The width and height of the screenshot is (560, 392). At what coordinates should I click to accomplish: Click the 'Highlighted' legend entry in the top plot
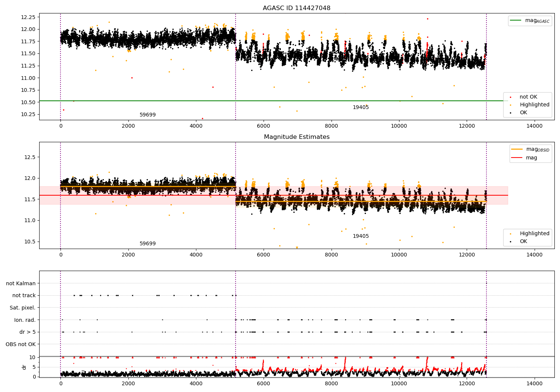(x=534, y=105)
